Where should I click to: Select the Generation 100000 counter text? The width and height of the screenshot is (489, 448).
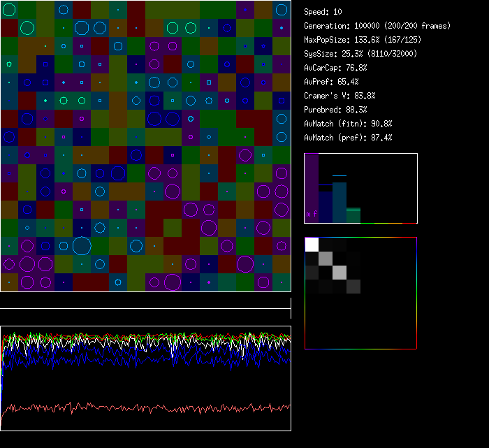(x=377, y=26)
